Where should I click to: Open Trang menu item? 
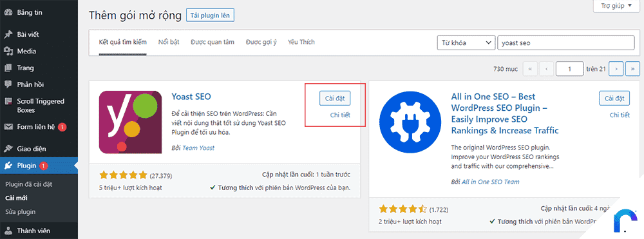pyautogui.click(x=26, y=68)
